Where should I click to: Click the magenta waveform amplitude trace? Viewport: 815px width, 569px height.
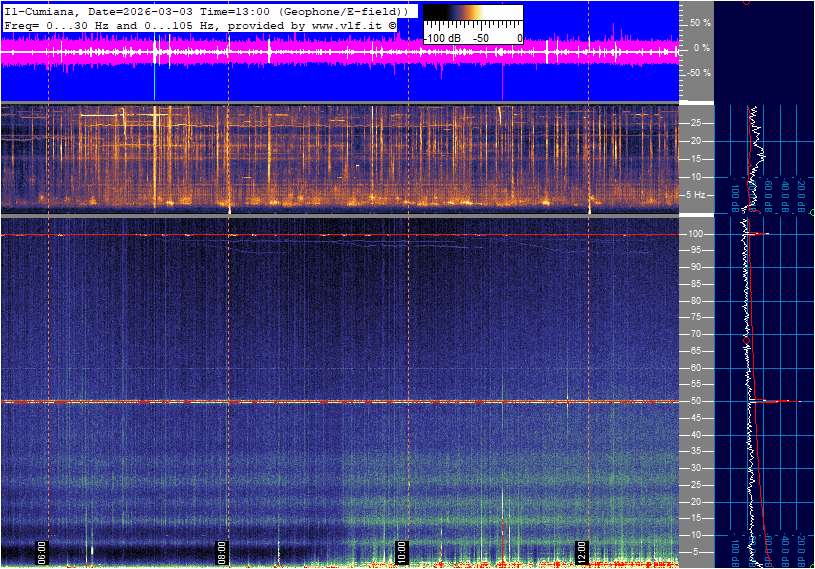(300, 52)
